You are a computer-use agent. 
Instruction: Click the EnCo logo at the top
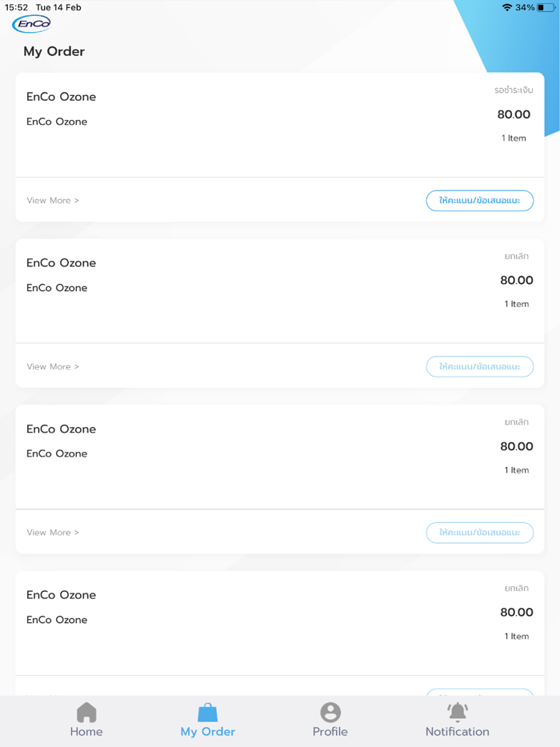click(x=31, y=24)
